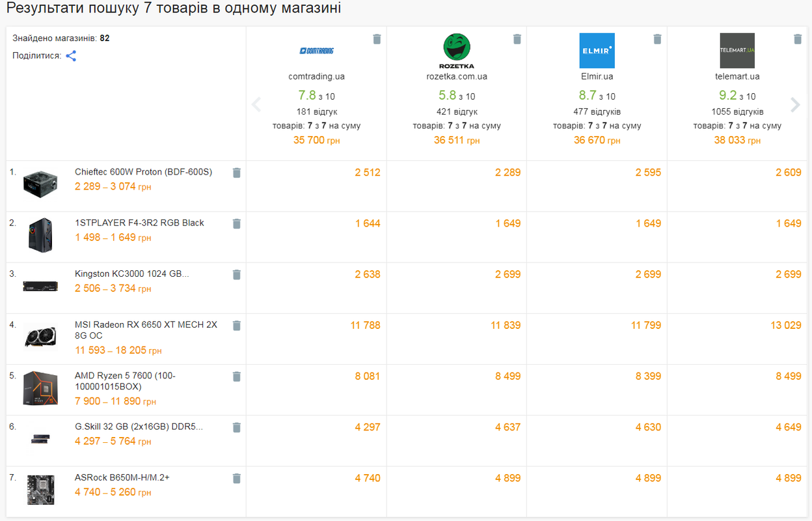Open the Rozetka store logo

click(x=457, y=51)
